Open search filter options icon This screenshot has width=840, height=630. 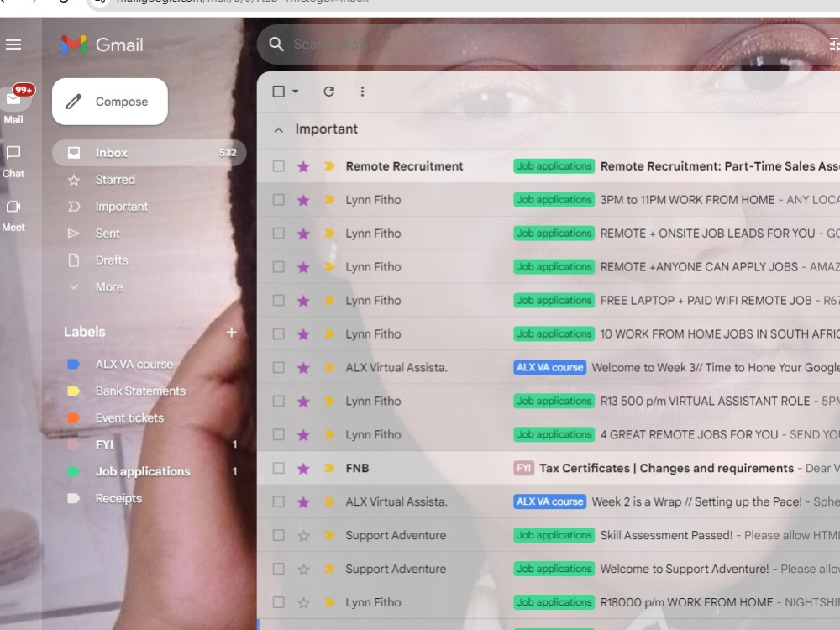834,45
